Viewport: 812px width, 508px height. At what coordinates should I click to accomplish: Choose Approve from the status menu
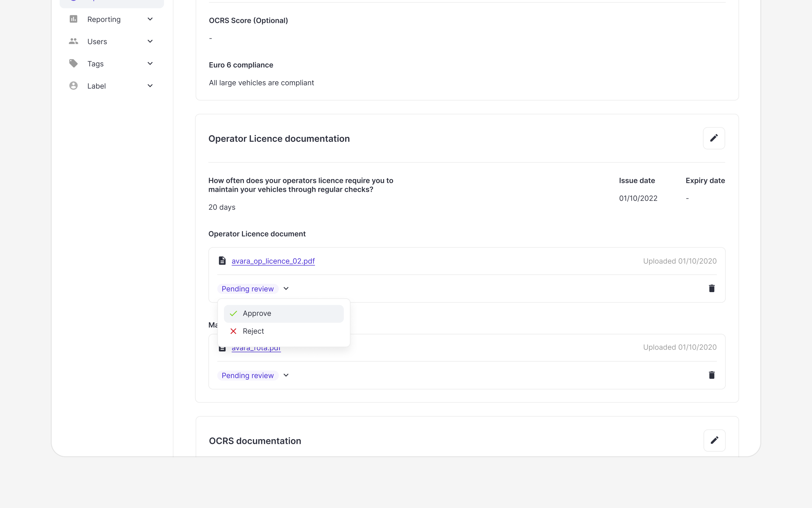click(x=284, y=313)
